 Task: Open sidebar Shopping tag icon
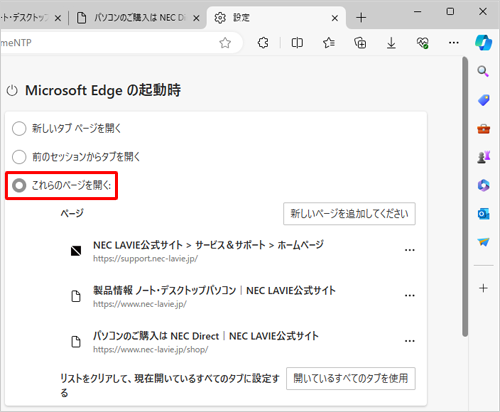pyautogui.click(x=483, y=100)
